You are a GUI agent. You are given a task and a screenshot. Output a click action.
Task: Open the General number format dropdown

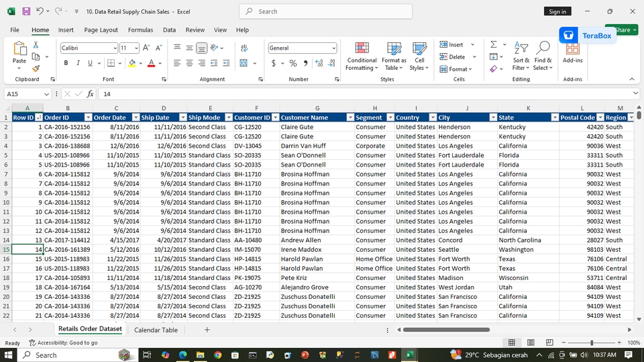point(334,48)
